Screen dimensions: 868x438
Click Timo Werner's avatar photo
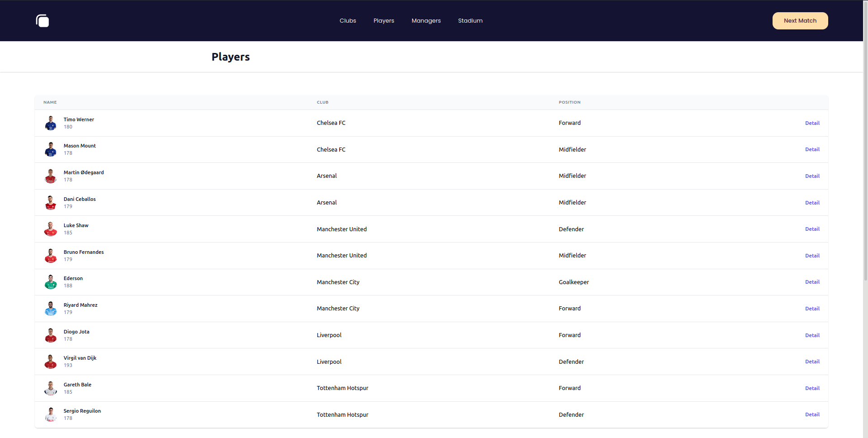click(50, 123)
